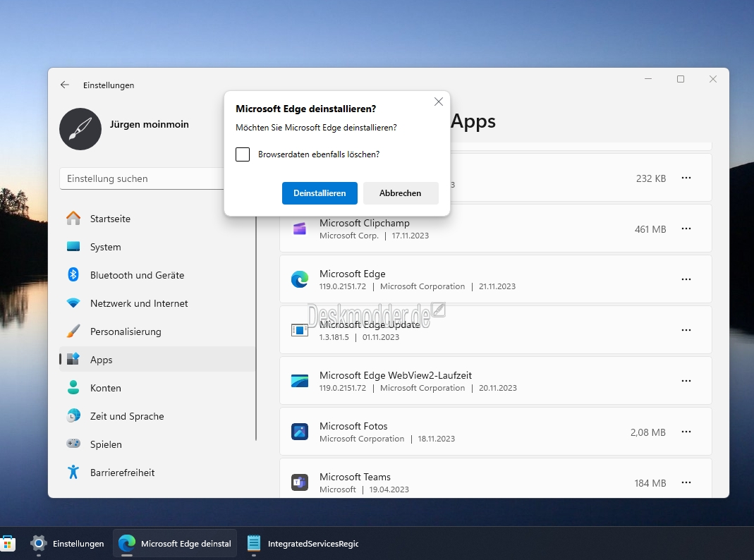Open more options for Microsoft Edge
Image resolution: width=754 pixels, height=560 pixels.
pos(686,279)
